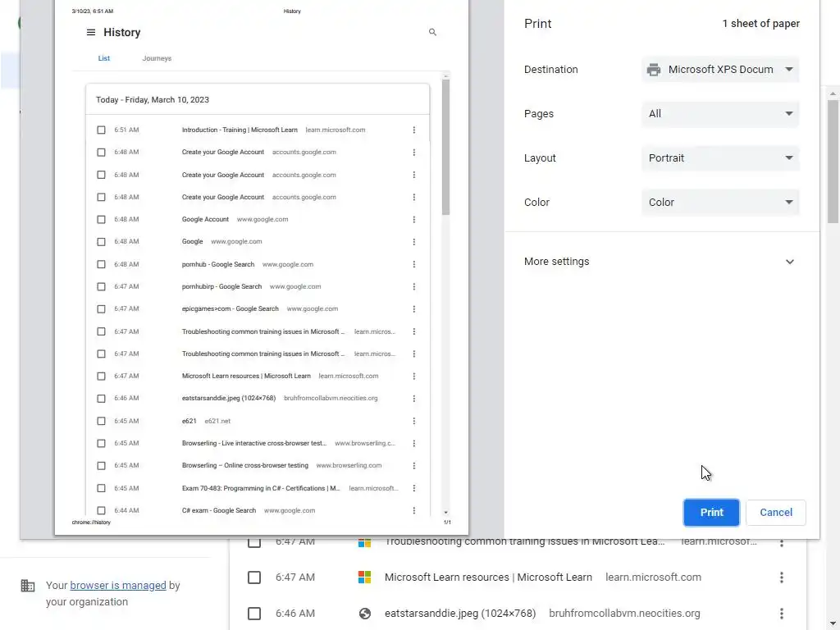
Task: Check the e621 6:45 AM entry
Action: (x=101, y=421)
